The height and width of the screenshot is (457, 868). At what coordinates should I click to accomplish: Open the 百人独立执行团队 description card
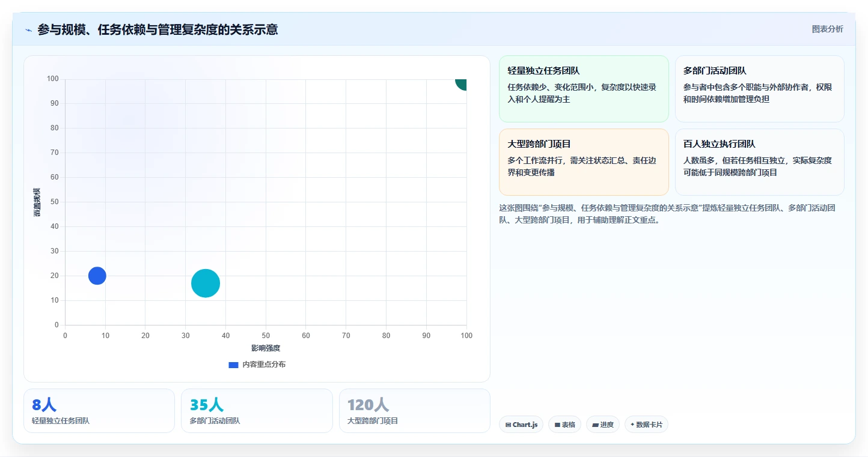(759, 162)
